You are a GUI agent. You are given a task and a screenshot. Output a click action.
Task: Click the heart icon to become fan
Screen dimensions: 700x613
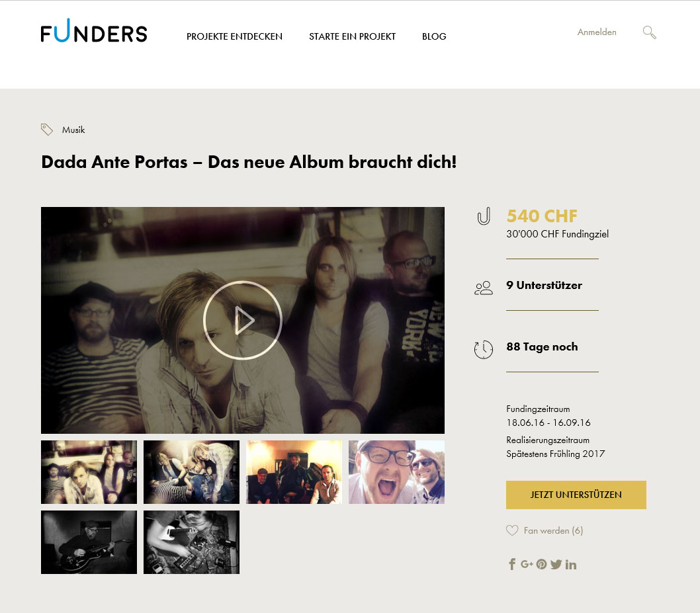tap(512, 530)
